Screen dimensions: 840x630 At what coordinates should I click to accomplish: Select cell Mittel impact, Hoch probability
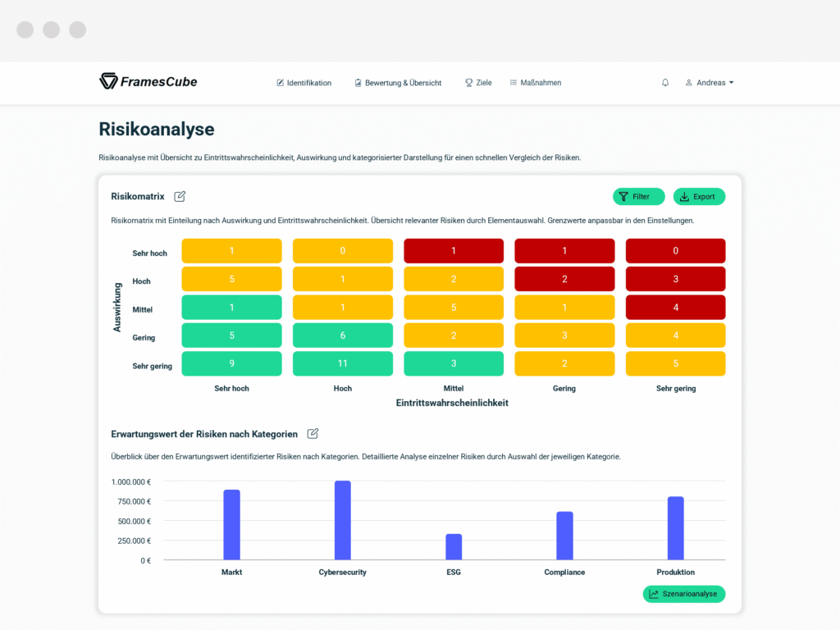pos(343,308)
